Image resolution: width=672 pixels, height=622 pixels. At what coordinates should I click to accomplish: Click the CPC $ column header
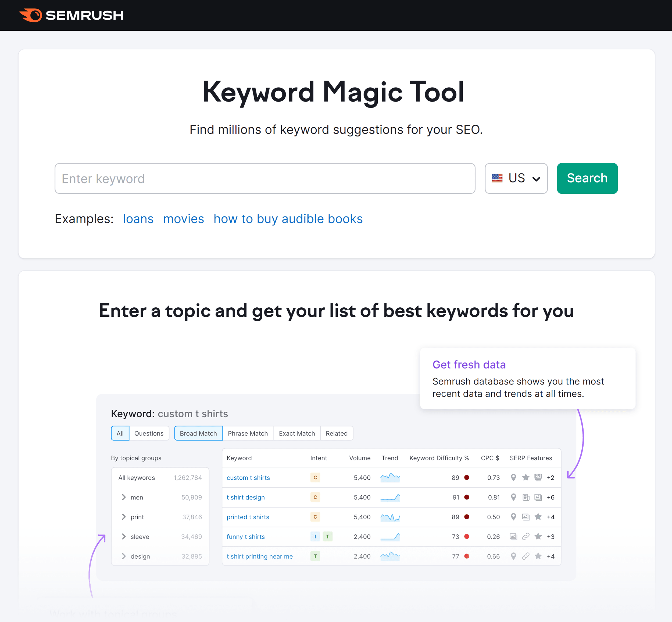490,458
